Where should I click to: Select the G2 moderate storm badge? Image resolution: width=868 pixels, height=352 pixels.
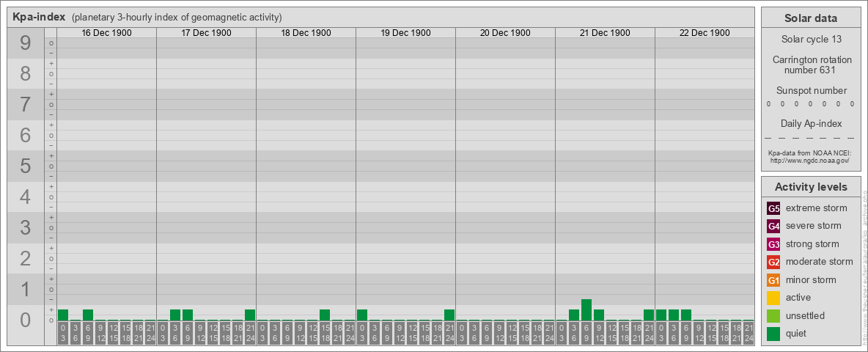point(773,262)
